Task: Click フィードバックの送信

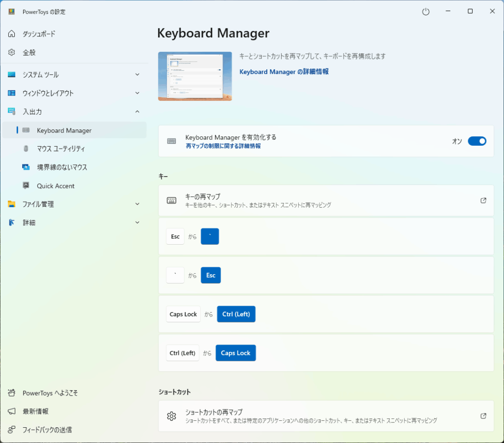Action: tap(74, 430)
